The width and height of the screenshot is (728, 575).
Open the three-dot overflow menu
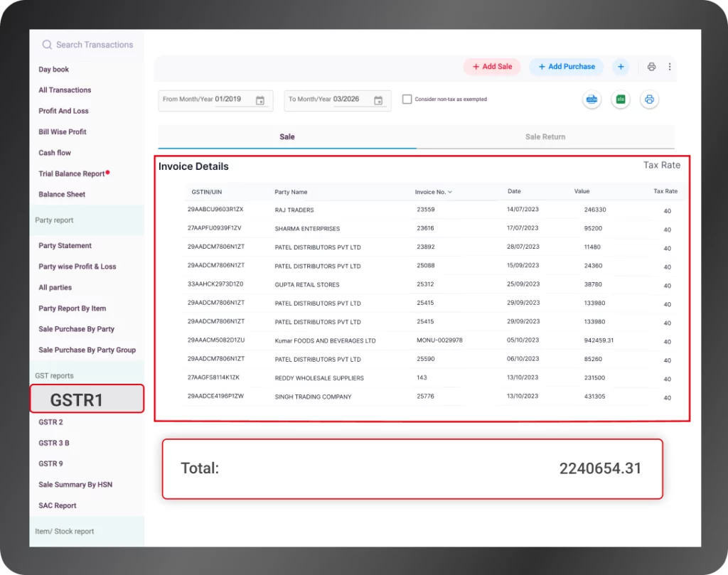(669, 66)
